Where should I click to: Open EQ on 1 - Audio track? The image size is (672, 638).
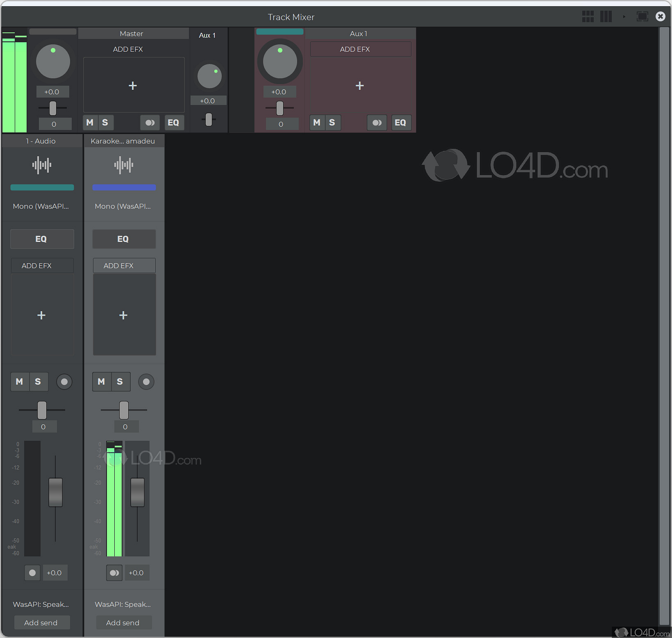coord(42,239)
